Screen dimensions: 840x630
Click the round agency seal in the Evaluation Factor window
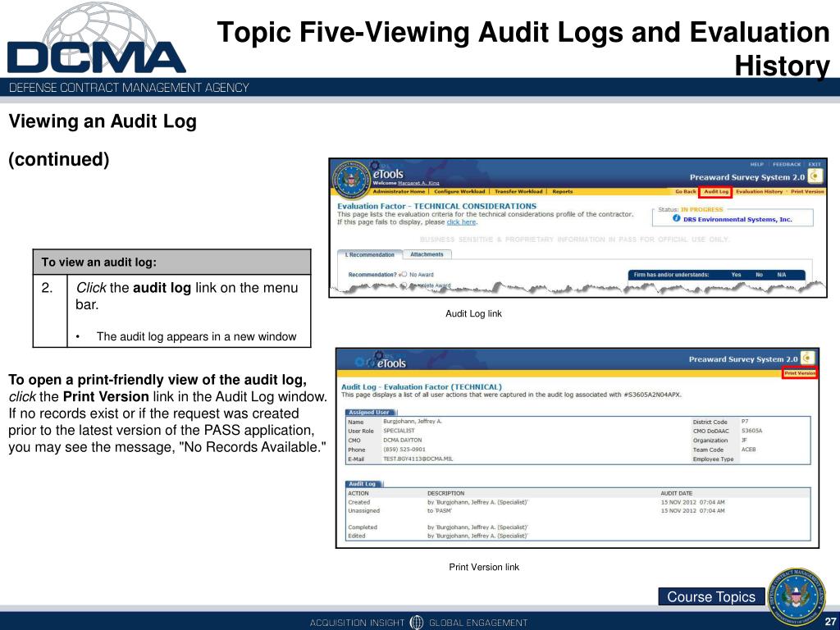pyautogui.click(x=351, y=178)
